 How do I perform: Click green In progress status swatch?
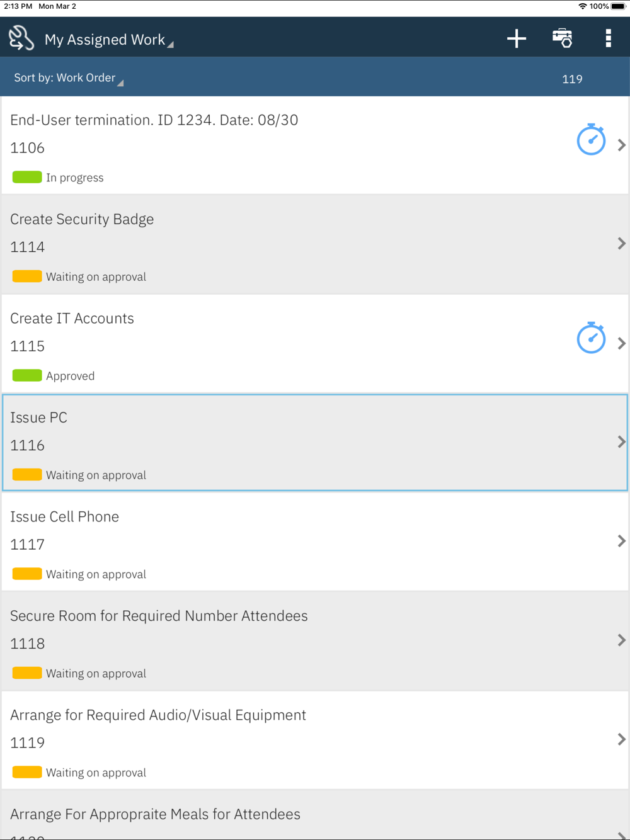pos(27,177)
